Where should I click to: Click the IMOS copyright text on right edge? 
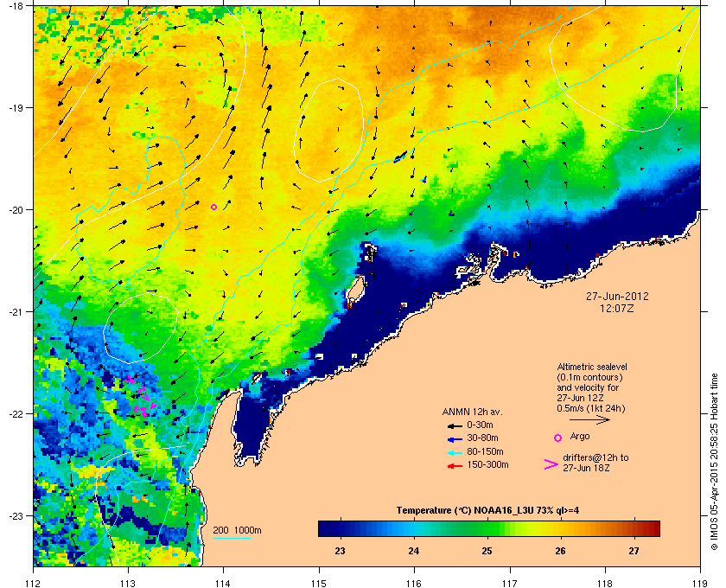point(714,463)
